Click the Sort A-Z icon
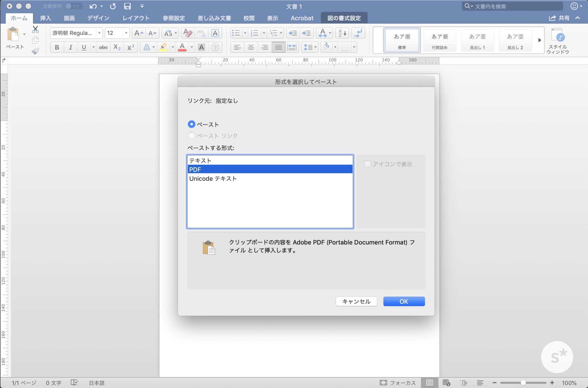This screenshot has width=588, height=388. pyautogui.click(x=342, y=33)
